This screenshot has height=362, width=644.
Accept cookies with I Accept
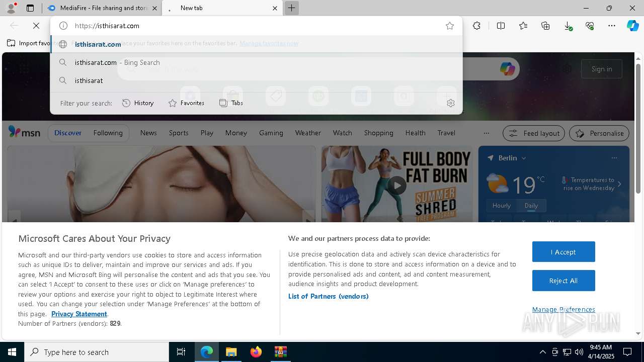click(563, 252)
